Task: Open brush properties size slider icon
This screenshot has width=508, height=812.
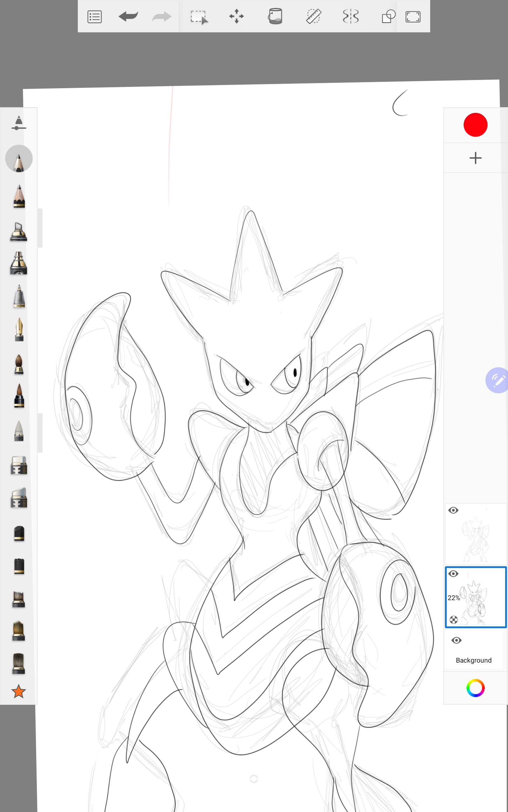Action: point(19,123)
